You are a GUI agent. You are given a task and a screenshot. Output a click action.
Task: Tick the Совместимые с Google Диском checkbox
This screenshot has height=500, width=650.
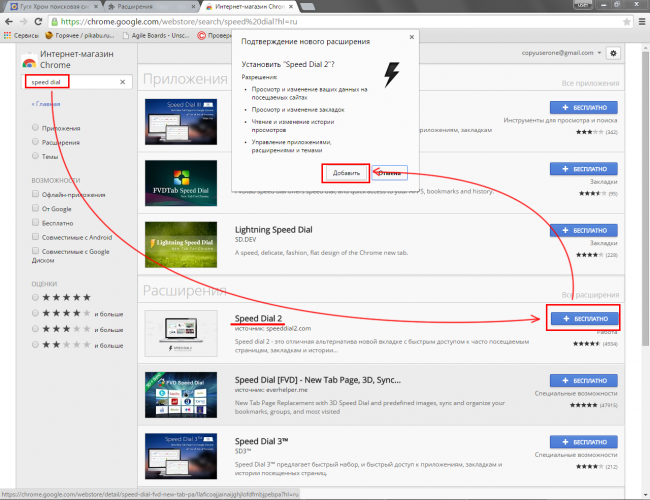[x=35, y=251]
